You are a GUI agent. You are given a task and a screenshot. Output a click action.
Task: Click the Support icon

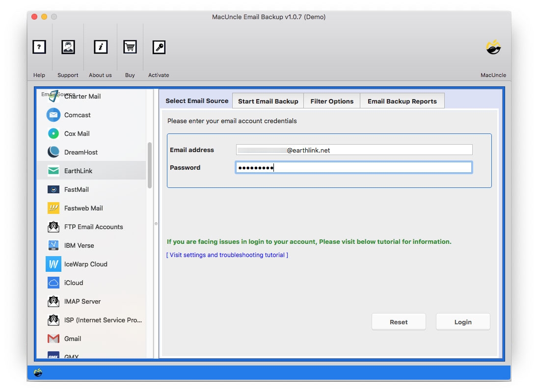(68, 47)
